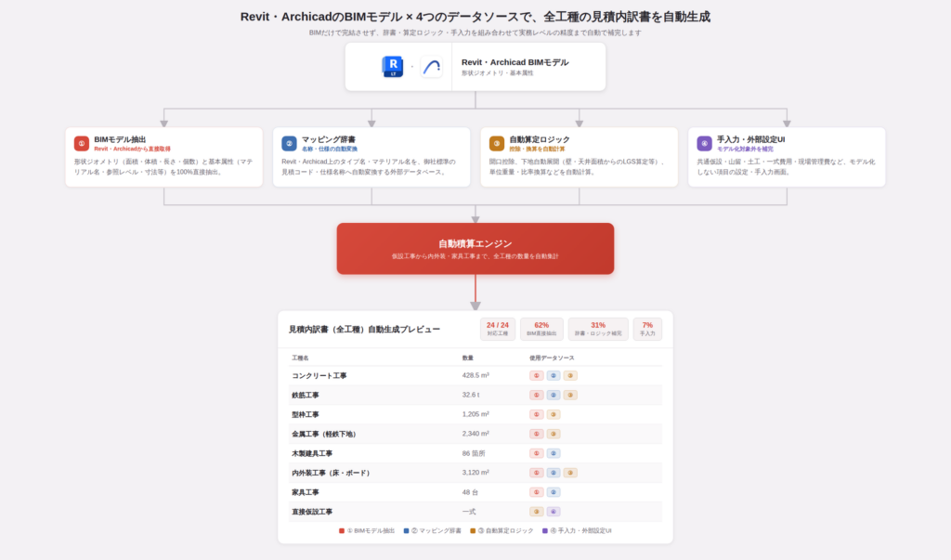
Task: Click the Revit・Archicadから直接取得 subtitle
Action: point(132,149)
